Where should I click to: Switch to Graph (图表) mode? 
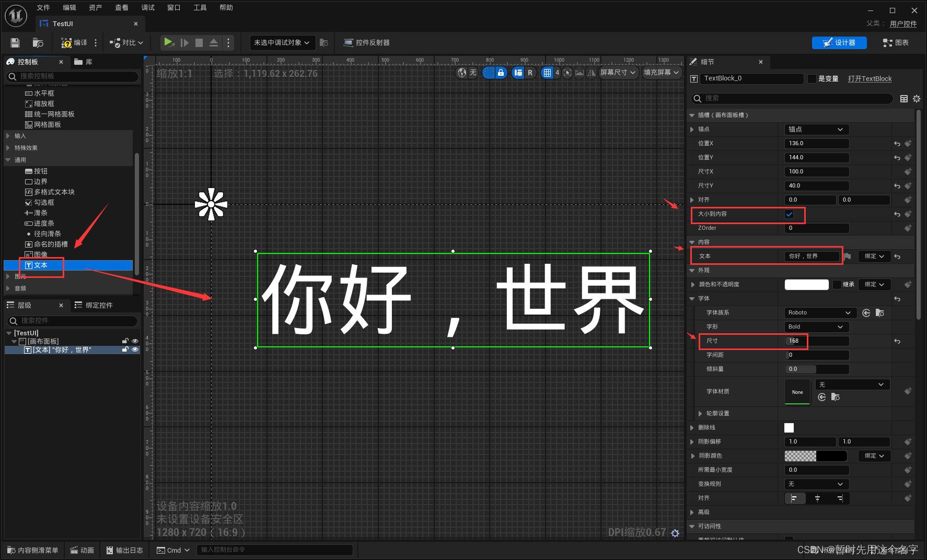896,43
